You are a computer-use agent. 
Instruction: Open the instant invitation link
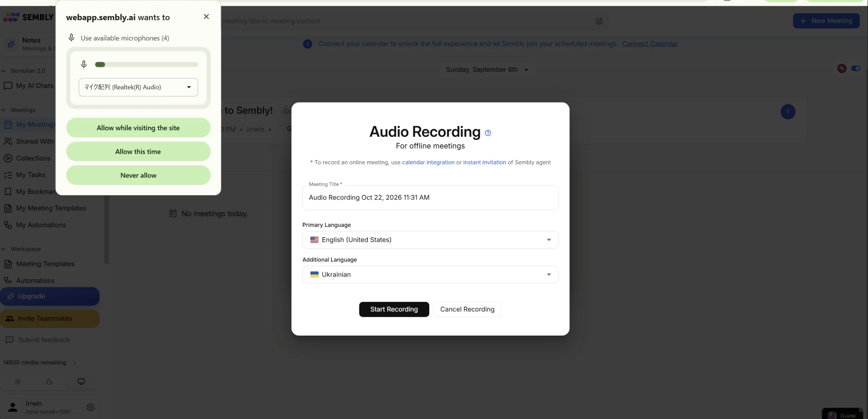(485, 162)
